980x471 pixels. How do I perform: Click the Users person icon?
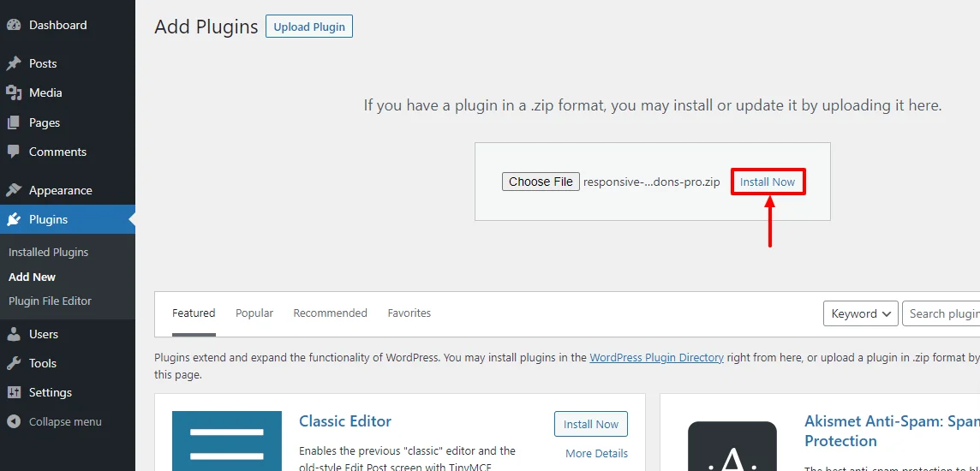(14, 334)
